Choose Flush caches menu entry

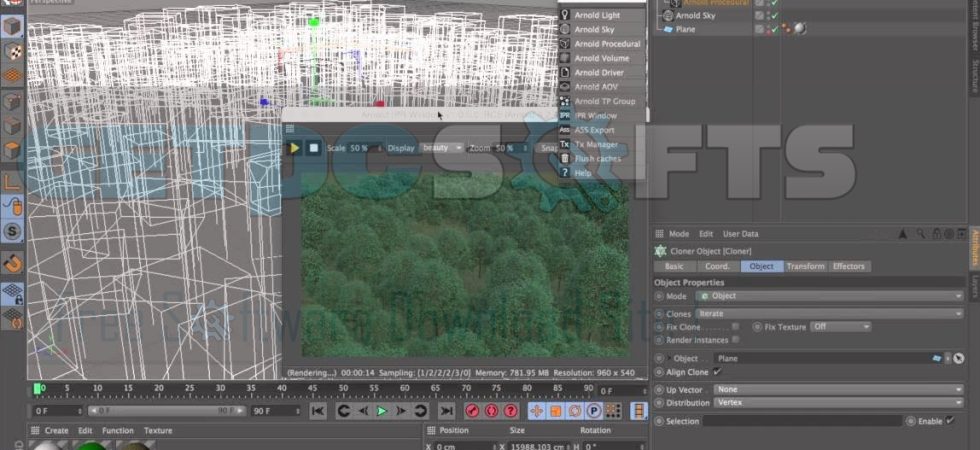coord(598,159)
